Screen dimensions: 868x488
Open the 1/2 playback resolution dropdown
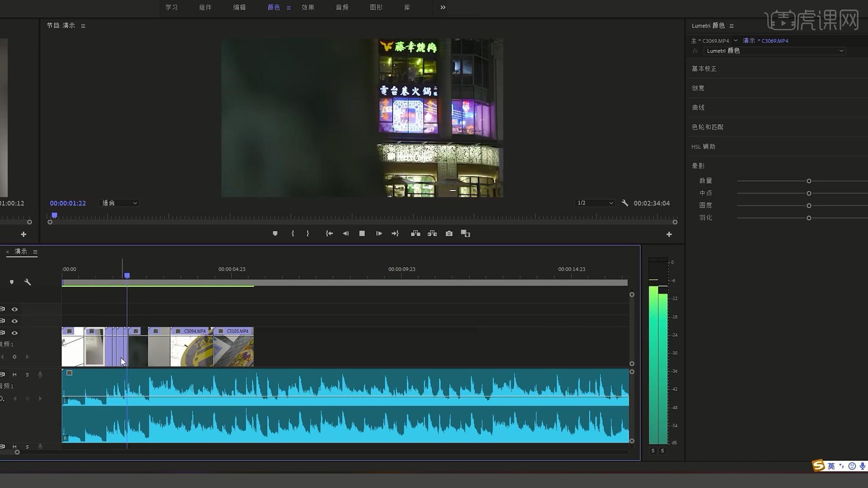click(595, 203)
